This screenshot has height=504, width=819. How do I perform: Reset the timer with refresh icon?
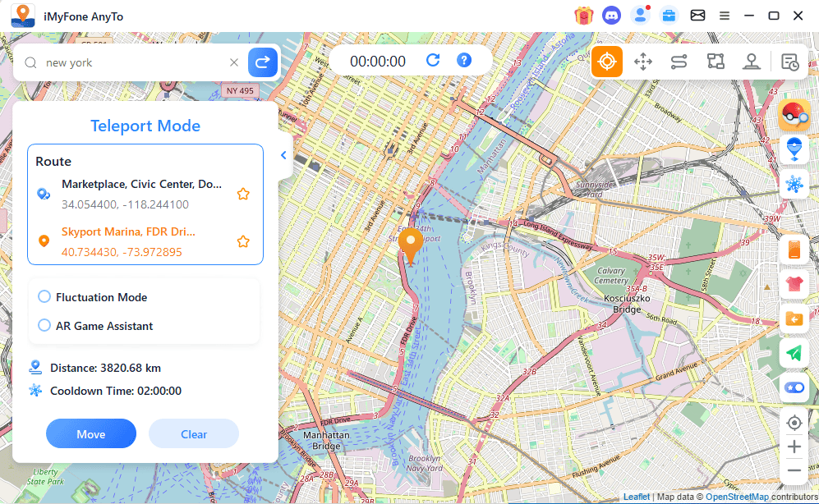(432, 61)
